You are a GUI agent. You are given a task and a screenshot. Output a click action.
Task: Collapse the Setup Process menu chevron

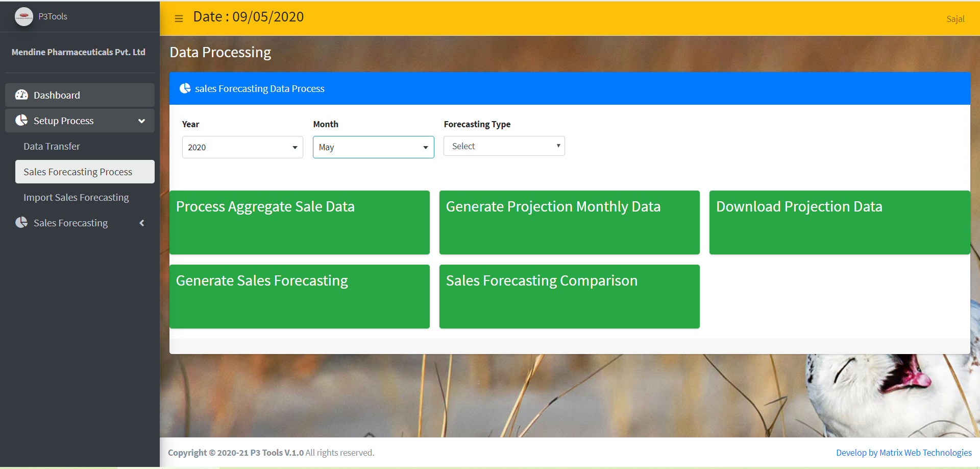pyautogui.click(x=142, y=121)
